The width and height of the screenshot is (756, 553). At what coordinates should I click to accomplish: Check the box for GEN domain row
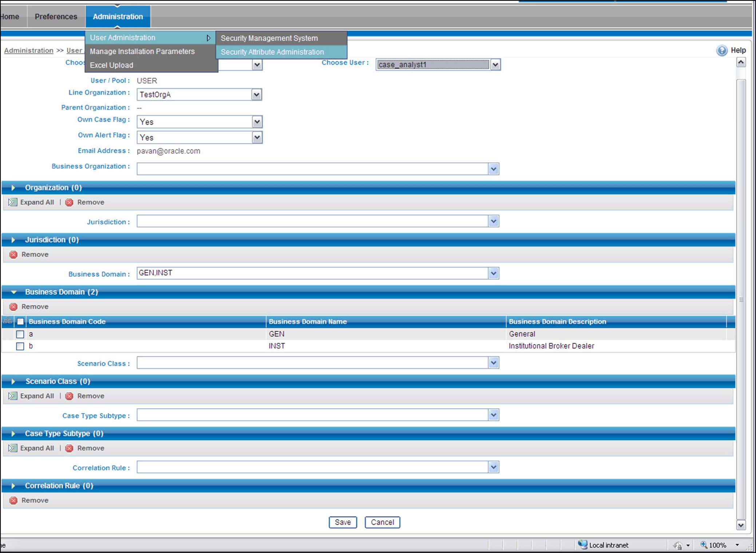click(x=20, y=334)
